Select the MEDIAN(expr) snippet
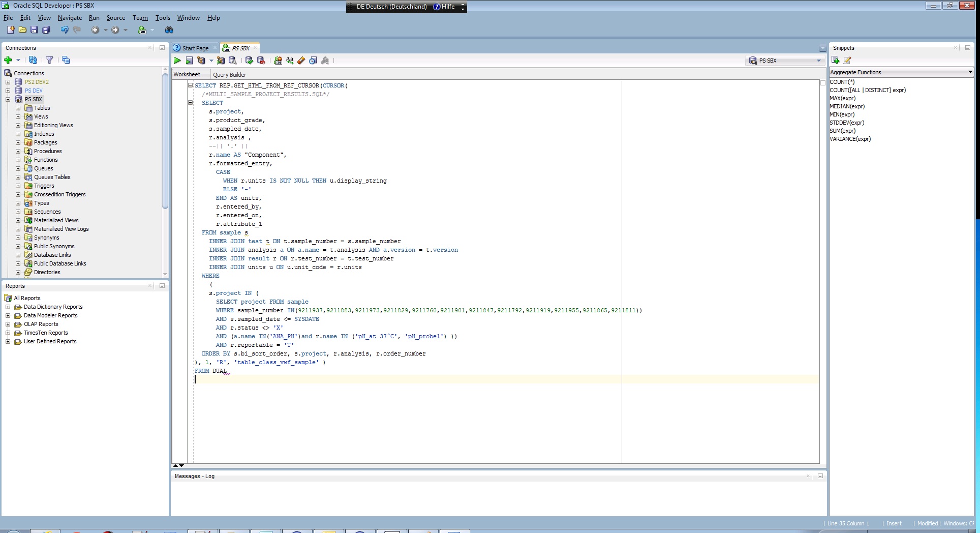 click(x=847, y=106)
